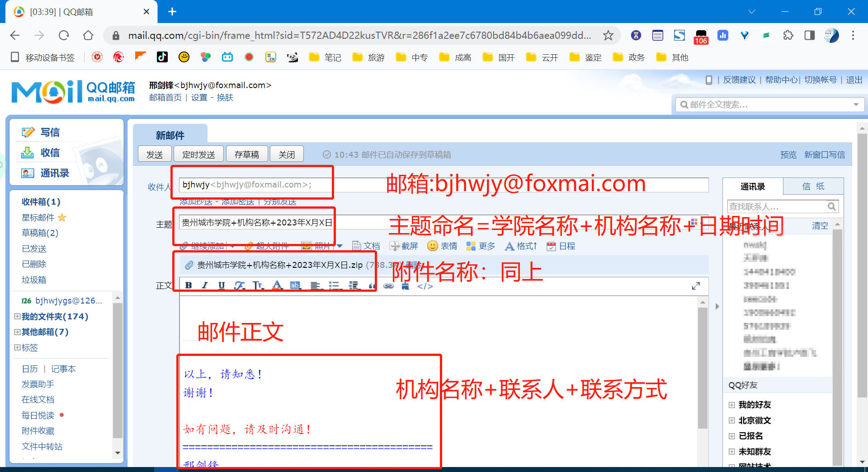868x472 pixels.
Task: Open the bullet list options
Action: pos(335,285)
